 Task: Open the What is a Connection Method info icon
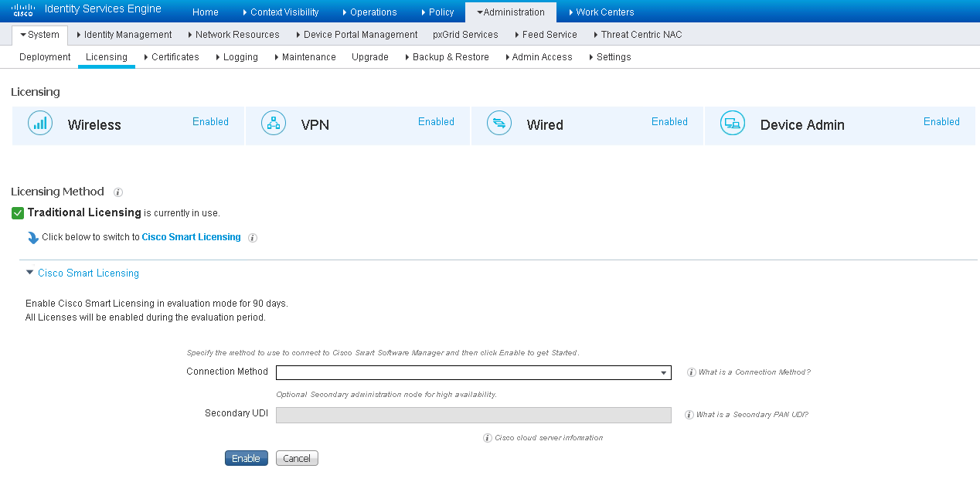pyautogui.click(x=691, y=372)
